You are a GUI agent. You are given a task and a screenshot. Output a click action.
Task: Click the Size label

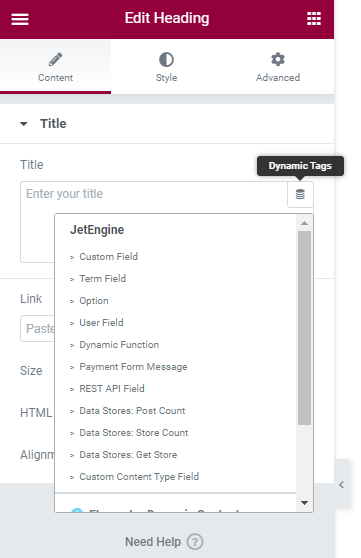click(31, 371)
